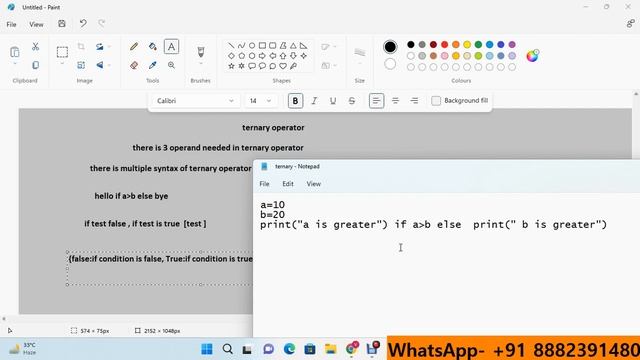This screenshot has width=640, height=360.
Task: Open taskbar Search
Action: point(228,349)
